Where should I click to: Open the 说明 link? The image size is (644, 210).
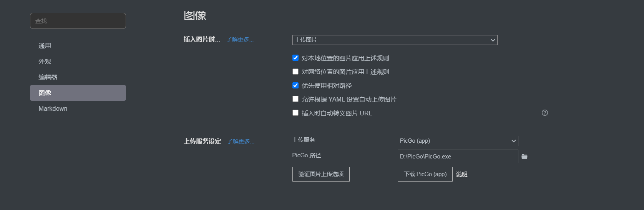[461, 174]
